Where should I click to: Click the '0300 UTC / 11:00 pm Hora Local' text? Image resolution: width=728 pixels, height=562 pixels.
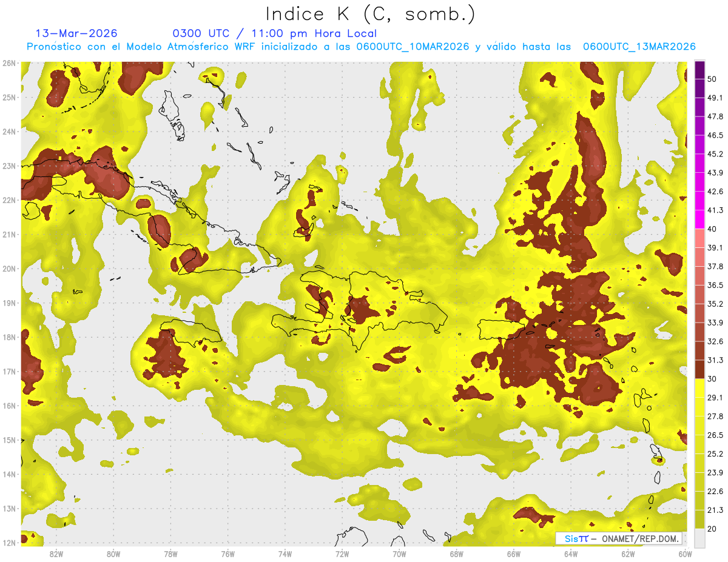[275, 33]
